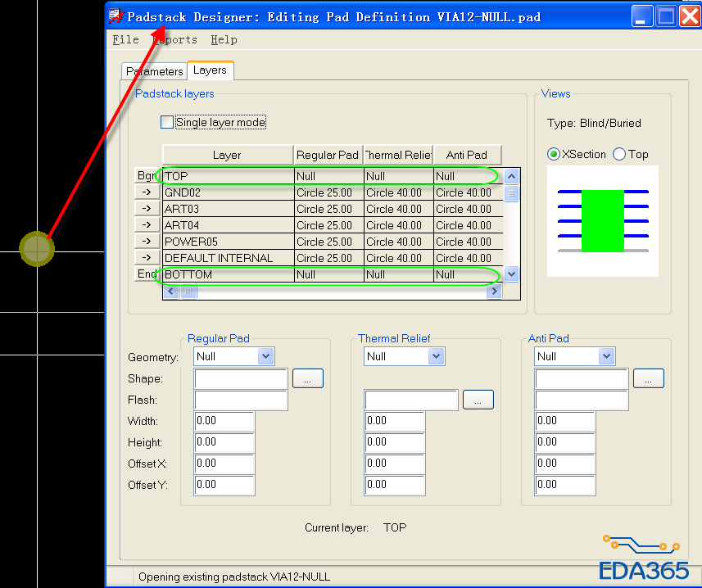
Task: Click the Anti Pad Shape input field
Action: [x=582, y=378]
